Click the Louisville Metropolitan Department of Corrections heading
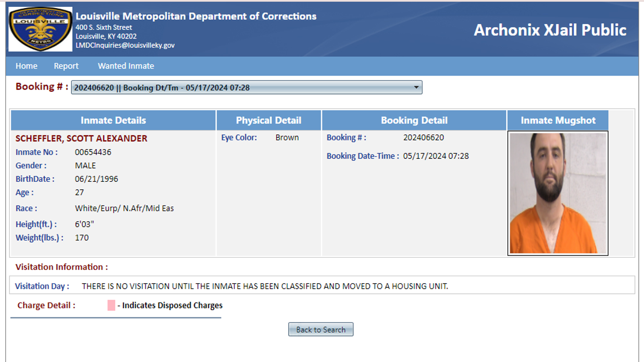 pos(196,16)
